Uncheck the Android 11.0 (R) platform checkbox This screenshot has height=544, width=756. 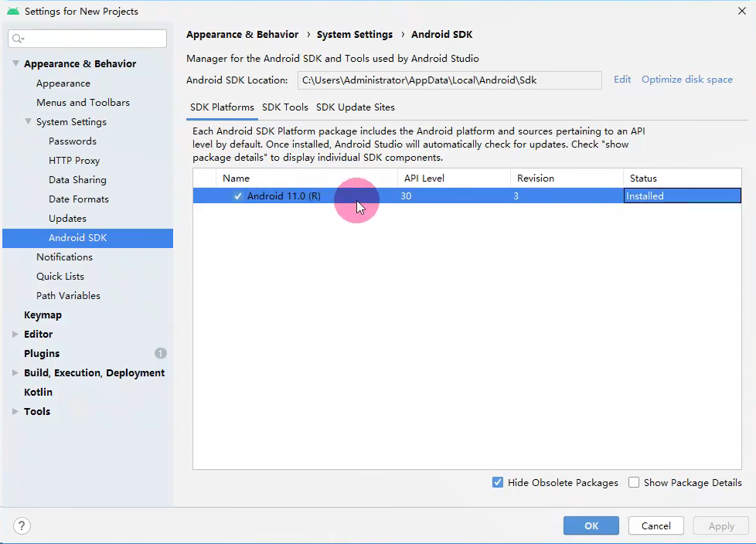pyautogui.click(x=237, y=196)
